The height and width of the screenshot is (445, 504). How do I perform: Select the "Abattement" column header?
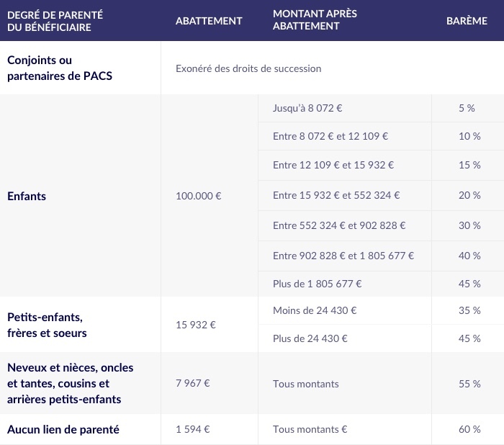point(209,21)
